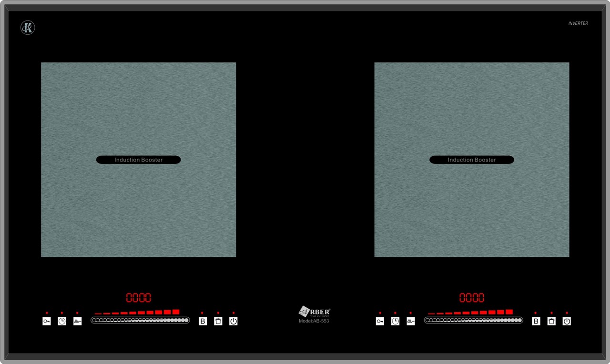Image resolution: width=610 pixels, height=364 pixels.
Task: Tap the right zone pot icon
Action: [x=551, y=321]
